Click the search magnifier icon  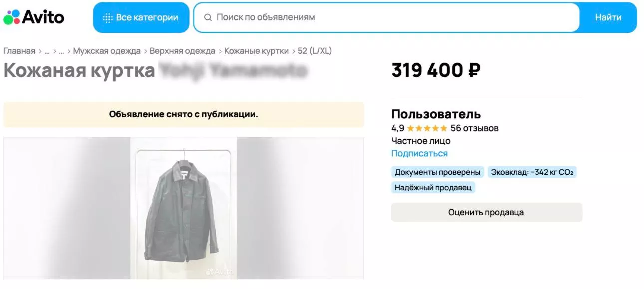pos(208,17)
